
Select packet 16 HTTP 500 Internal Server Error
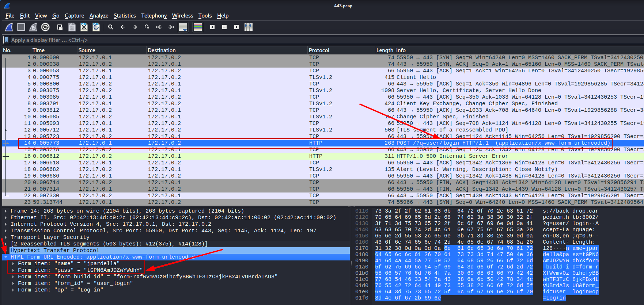(323, 156)
